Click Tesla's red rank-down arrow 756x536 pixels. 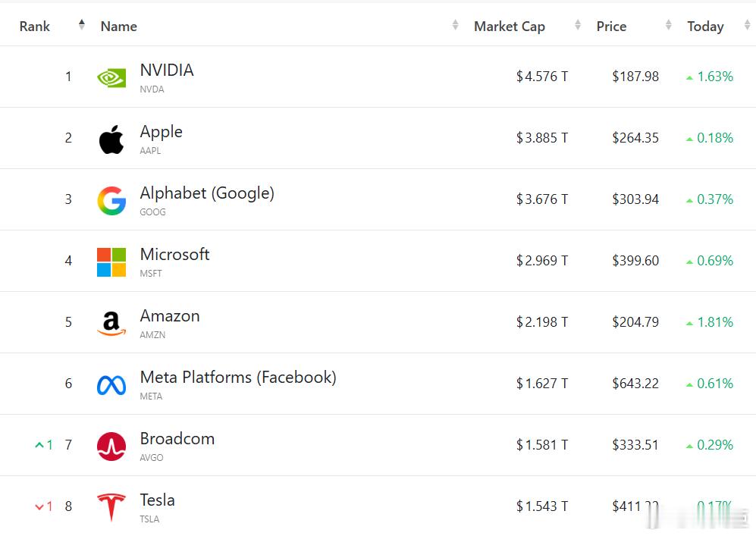click(x=39, y=506)
